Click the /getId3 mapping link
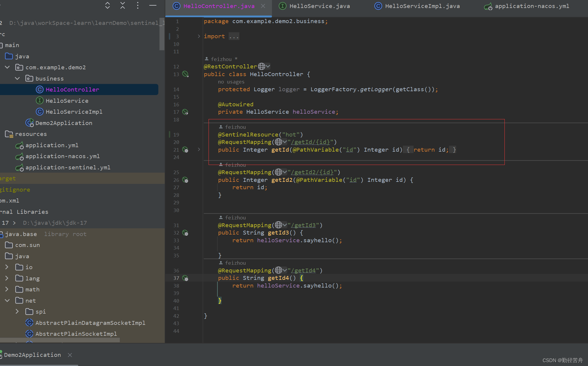This screenshot has width=588, height=366. 303,225
